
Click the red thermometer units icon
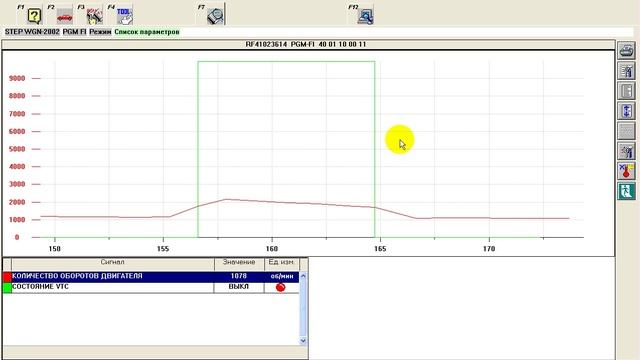point(626,171)
